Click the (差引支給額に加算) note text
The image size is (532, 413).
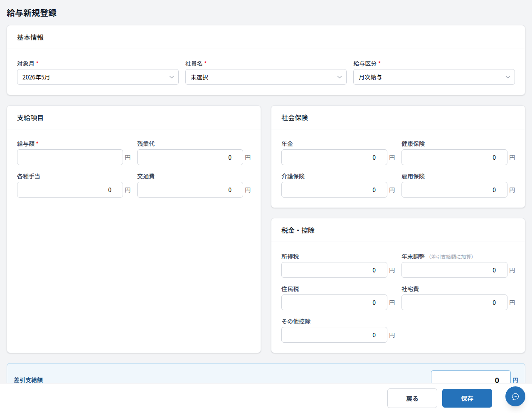point(451,257)
